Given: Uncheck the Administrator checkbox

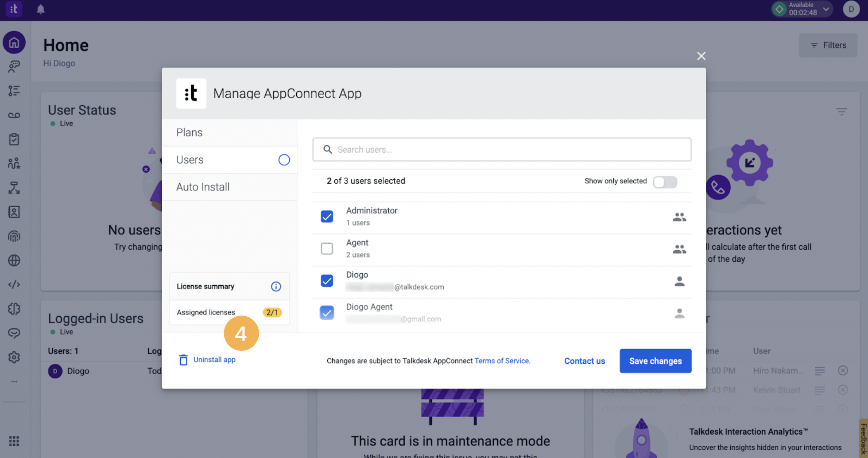Looking at the screenshot, I should tap(327, 217).
